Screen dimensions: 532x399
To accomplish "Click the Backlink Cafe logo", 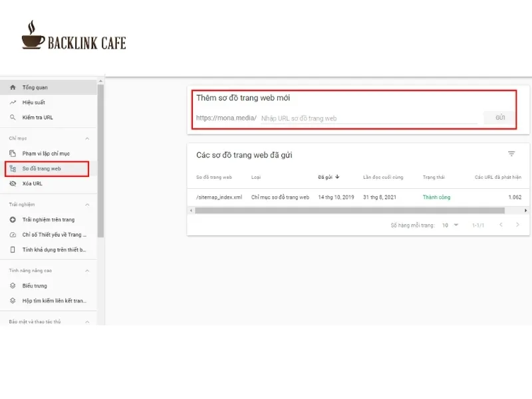I will 74,35.
